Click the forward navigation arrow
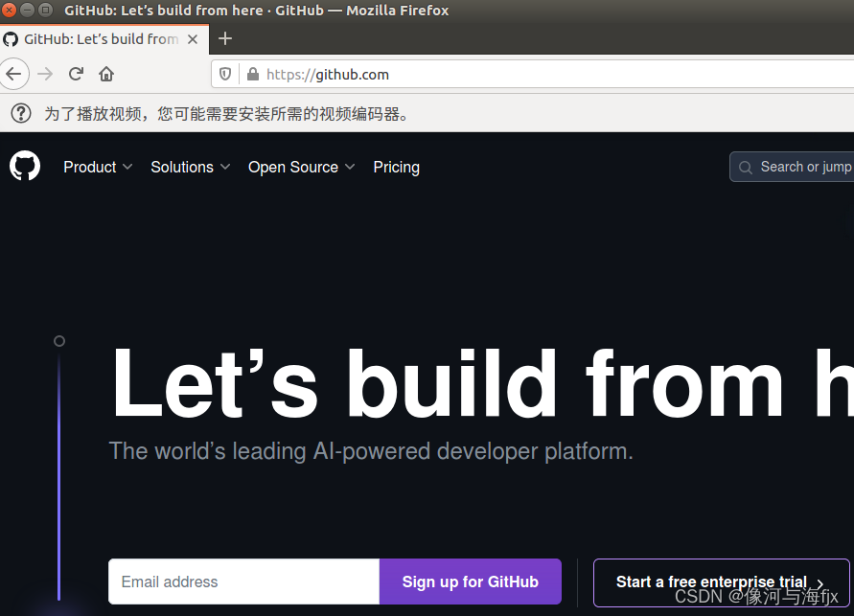This screenshot has height=616, width=854. click(45, 74)
